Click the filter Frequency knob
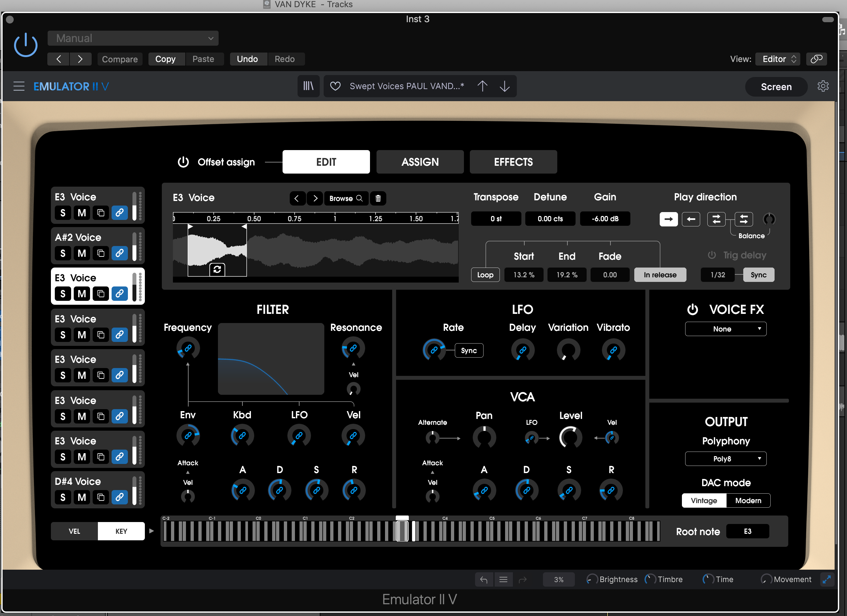The image size is (847, 616). (188, 348)
